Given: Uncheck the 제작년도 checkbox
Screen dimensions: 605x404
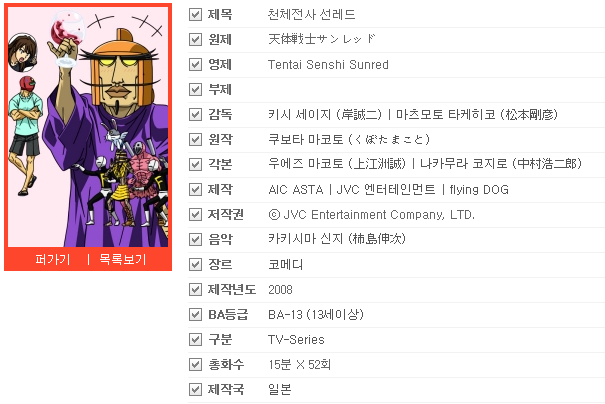Looking at the screenshot, I should (x=195, y=289).
